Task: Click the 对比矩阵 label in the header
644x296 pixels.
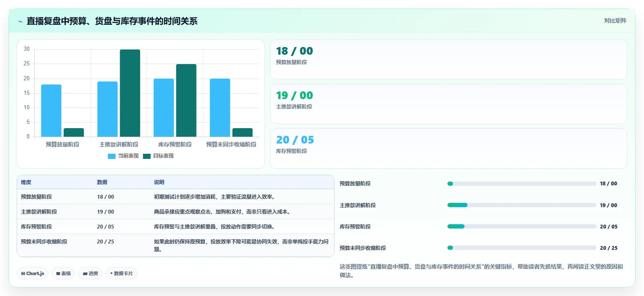Action: pyautogui.click(x=615, y=21)
